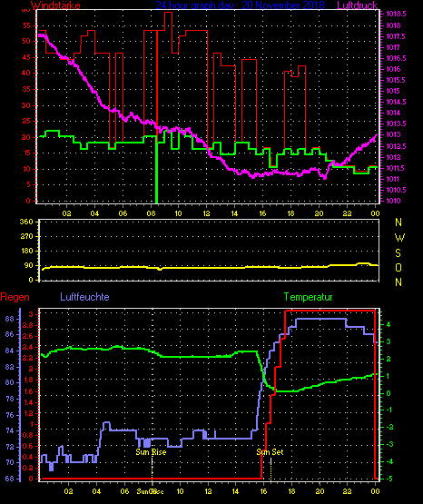This screenshot has width=423, height=504.
Task: Click the 2.8 rain axis value
Action: [x=28, y=326]
